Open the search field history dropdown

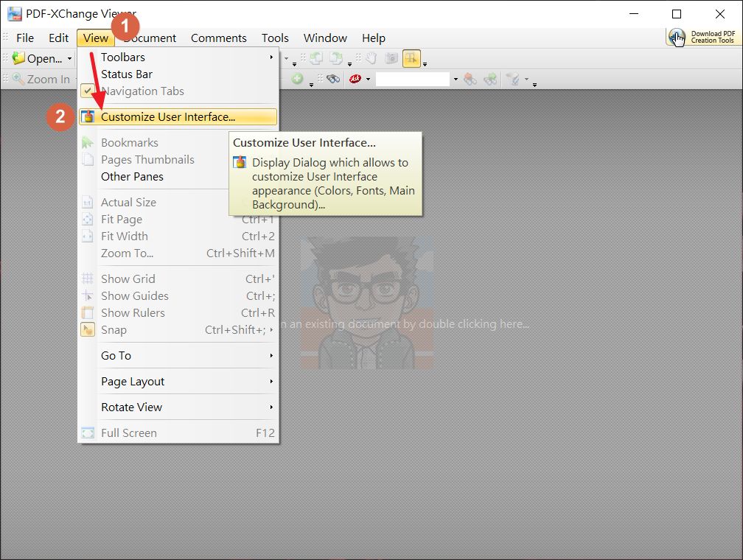tap(456, 79)
